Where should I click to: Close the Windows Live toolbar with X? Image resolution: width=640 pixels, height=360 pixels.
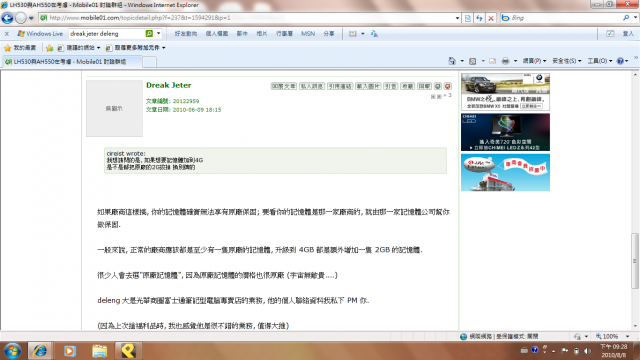click(7, 34)
